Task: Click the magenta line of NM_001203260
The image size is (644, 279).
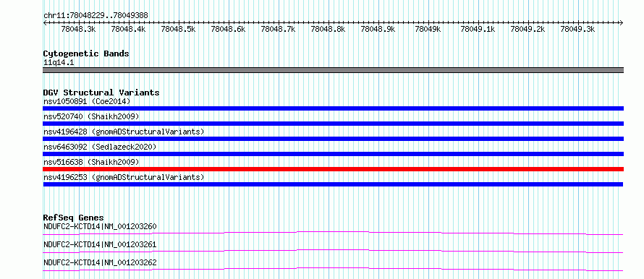Action: [333, 233]
